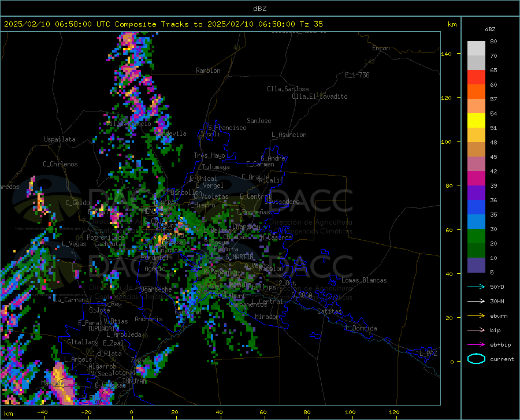
Task: Click the Clla.SanJose map label
Action: 288,89
